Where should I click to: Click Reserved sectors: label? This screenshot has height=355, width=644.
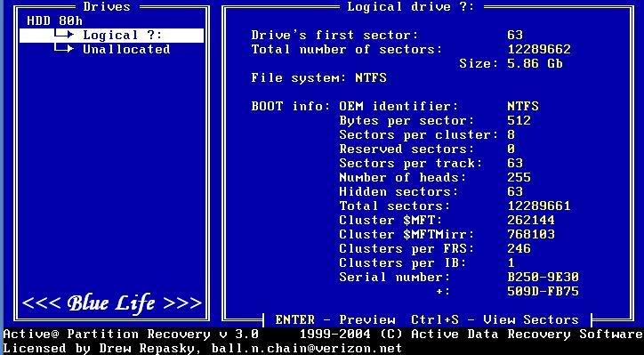pyautogui.click(x=407, y=149)
